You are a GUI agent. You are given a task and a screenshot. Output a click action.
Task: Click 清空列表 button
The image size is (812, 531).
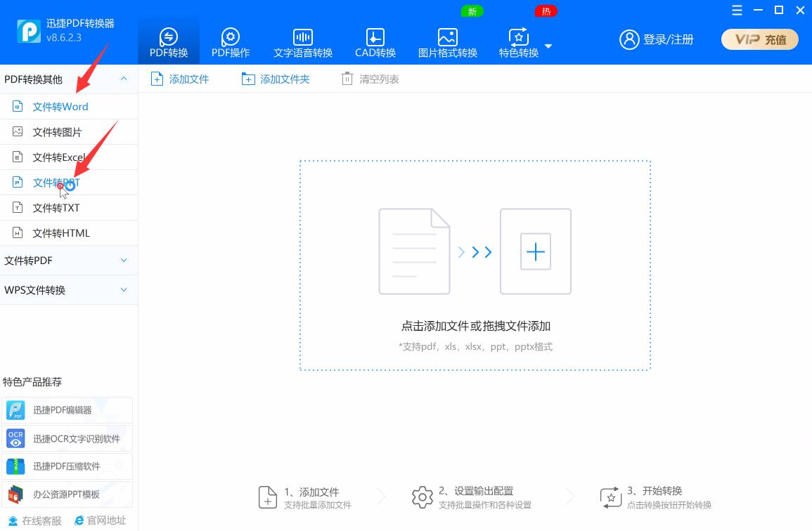pyautogui.click(x=370, y=79)
